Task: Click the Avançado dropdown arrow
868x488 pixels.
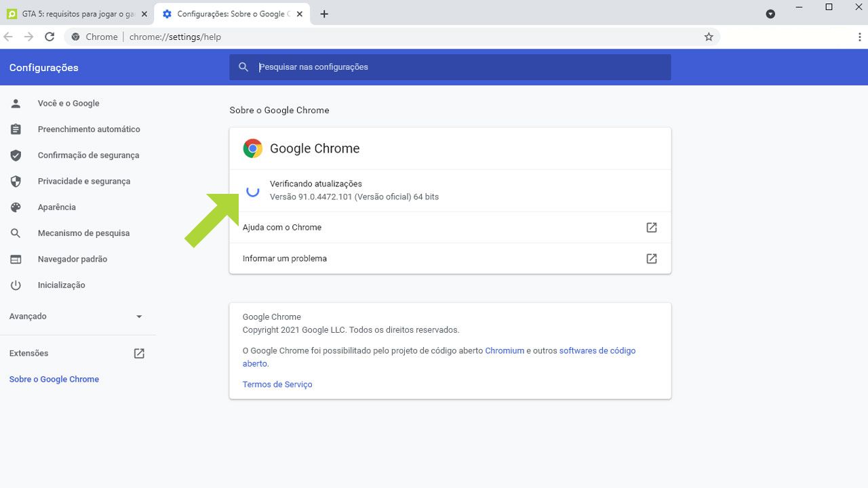Action: point(139,317)
